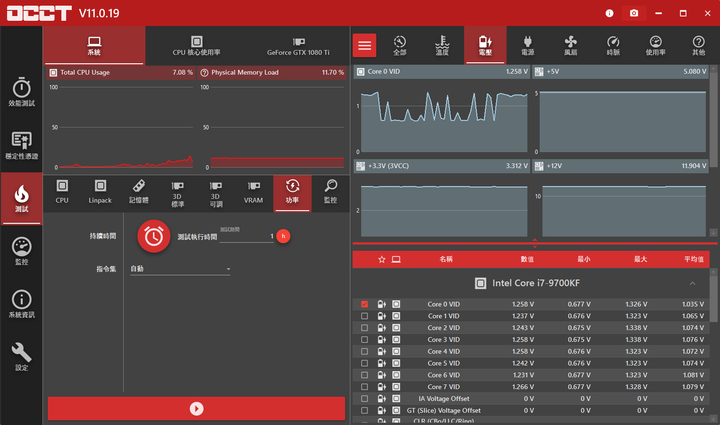Check the Core 1 VID checkbox

[365, 316]
